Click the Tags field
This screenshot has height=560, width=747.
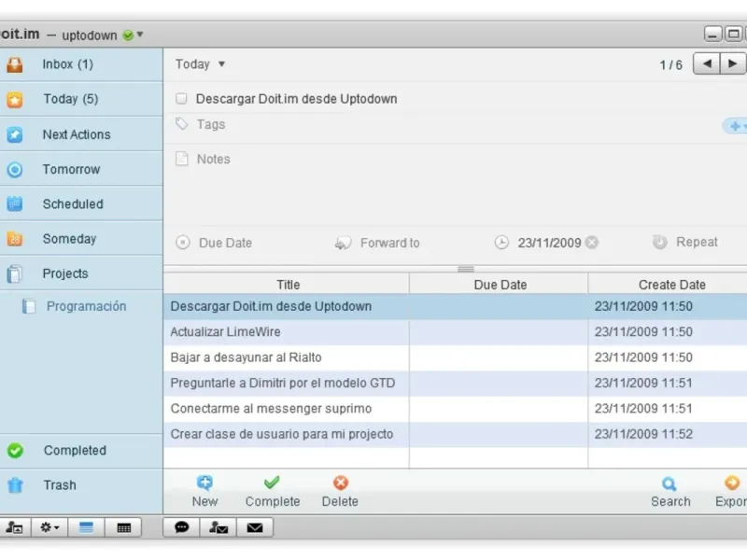tap(211, 124)
